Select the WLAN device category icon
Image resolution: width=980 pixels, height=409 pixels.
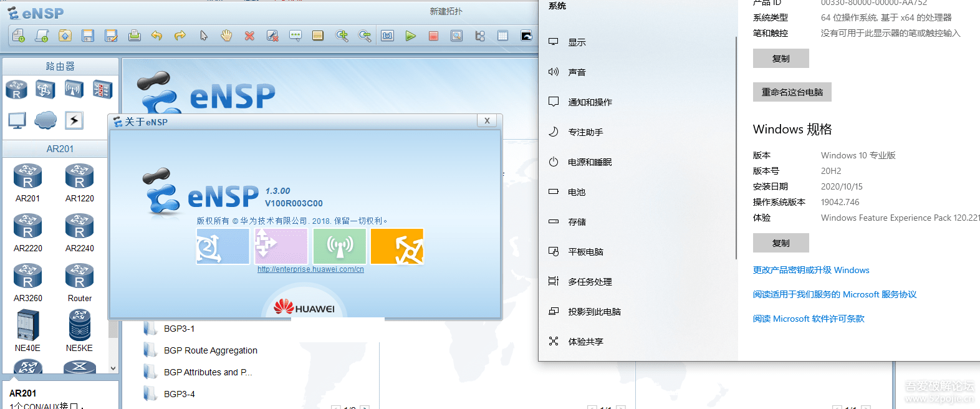74,90
